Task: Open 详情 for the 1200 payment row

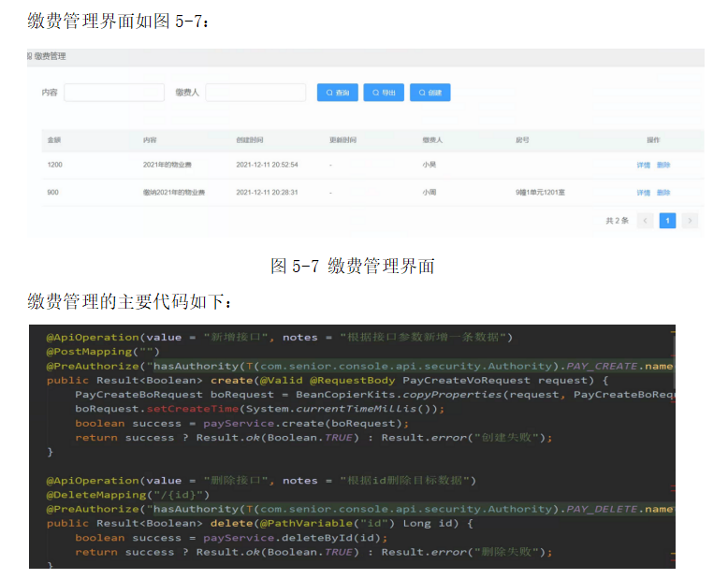Action: pyautogui.click(x=643, y=165)
